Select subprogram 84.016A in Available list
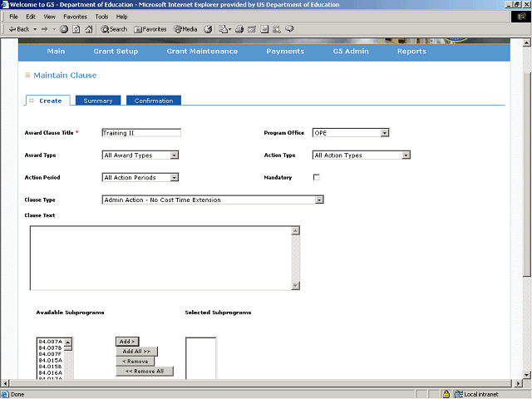 pyautogui.click(x=50, y=373)
